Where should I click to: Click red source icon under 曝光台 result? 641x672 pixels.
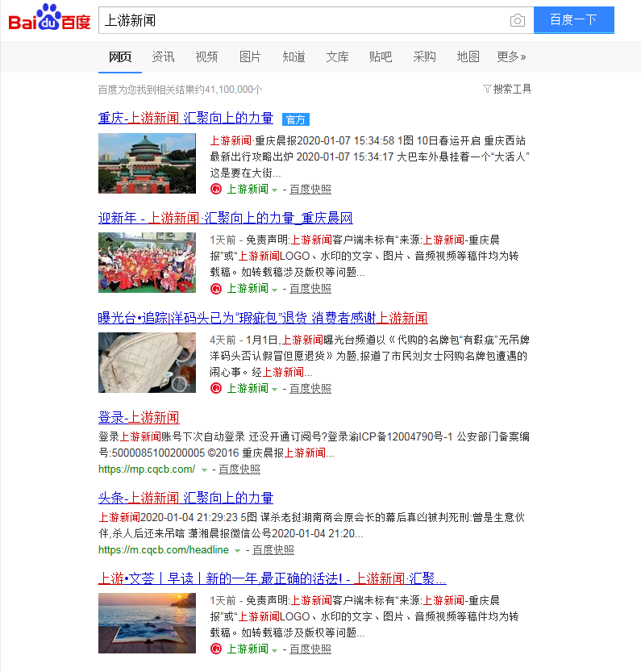[216, 388]
